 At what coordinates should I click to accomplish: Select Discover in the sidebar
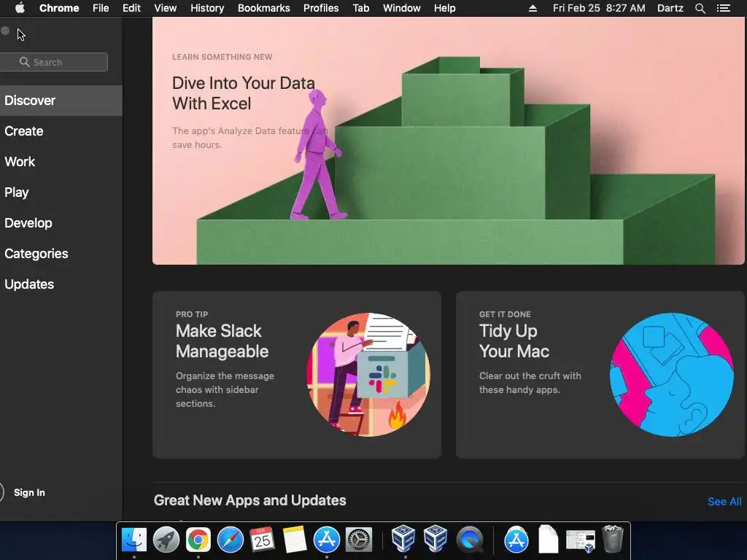[61, 101]
